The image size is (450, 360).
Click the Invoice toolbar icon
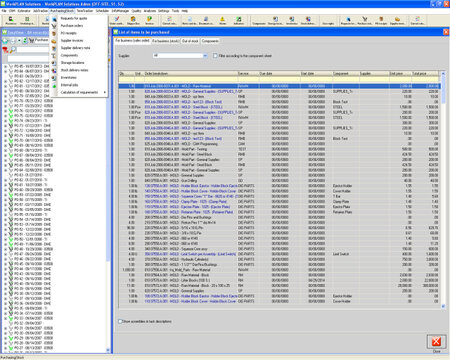149,21
